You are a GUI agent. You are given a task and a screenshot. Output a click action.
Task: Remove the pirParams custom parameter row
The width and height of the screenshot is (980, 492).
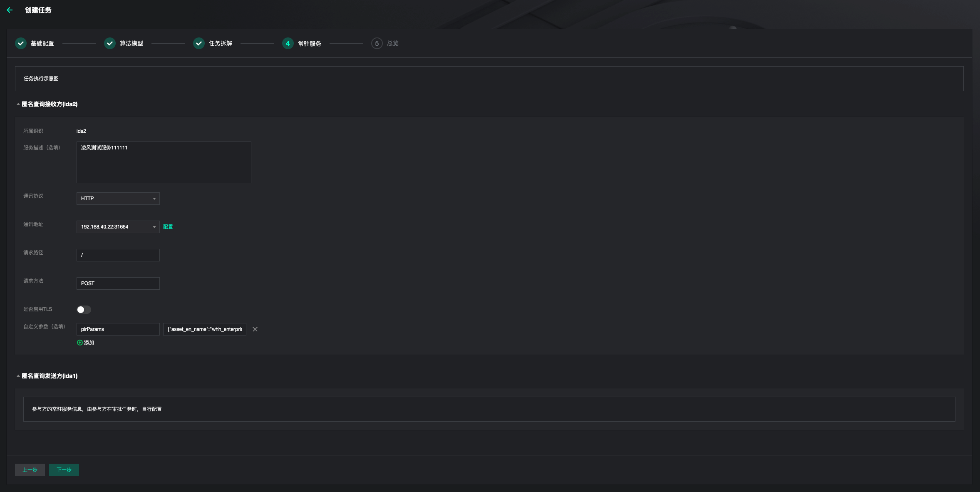point(255,329)
